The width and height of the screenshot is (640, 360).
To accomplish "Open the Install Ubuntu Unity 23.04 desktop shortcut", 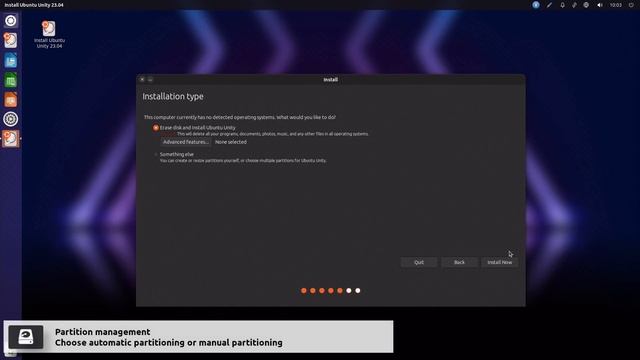I will (x=49, y=35).
